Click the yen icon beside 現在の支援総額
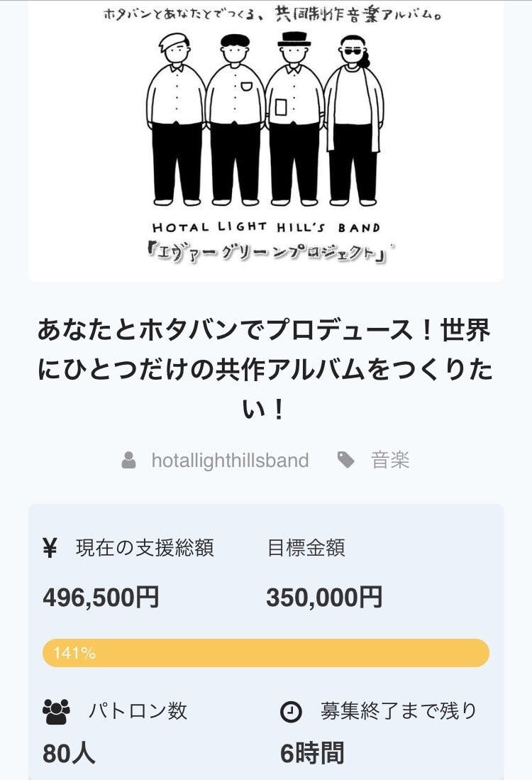 50,548
